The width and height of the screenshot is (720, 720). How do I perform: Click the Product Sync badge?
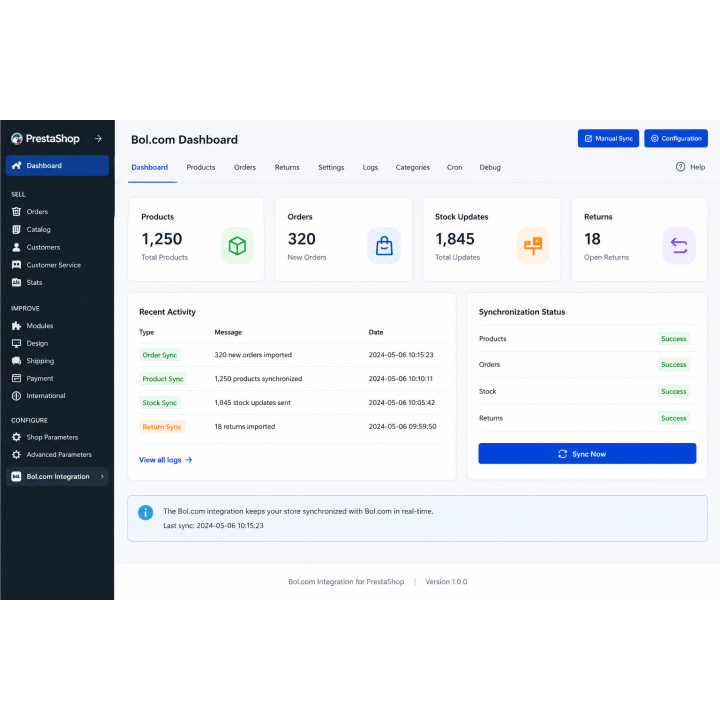click(163, 379)
